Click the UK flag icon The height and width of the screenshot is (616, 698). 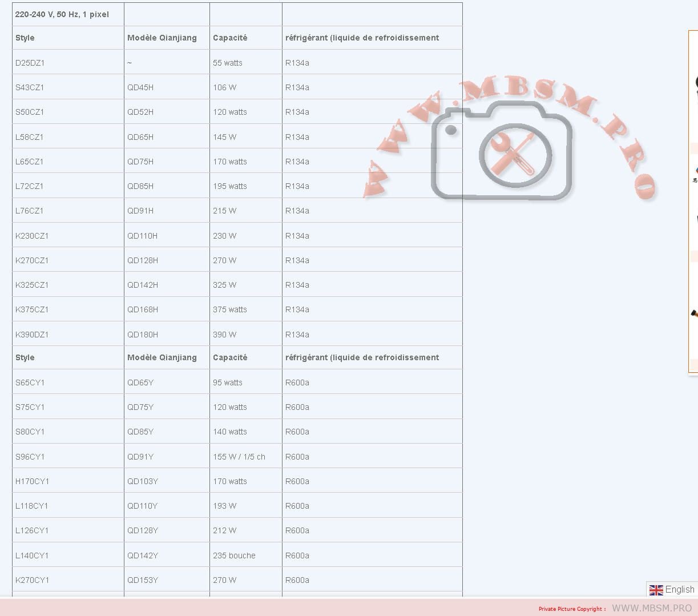point(656,590)
